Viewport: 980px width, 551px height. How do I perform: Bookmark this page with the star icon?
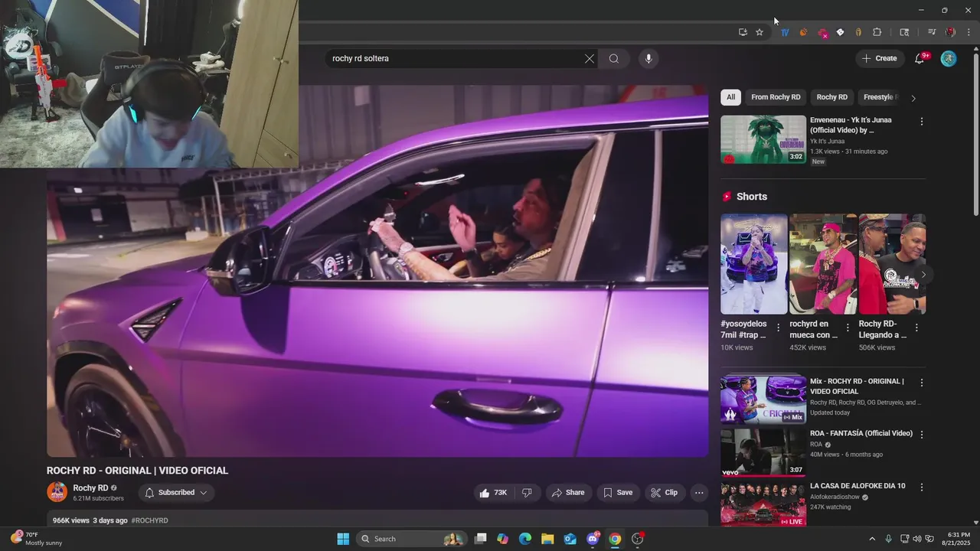tap(759, 32)
